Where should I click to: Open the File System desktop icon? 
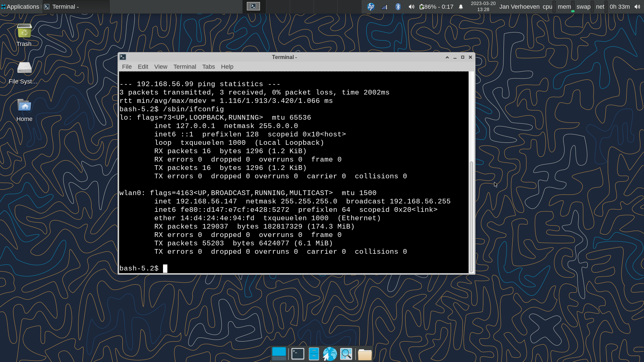click(24, 68)
